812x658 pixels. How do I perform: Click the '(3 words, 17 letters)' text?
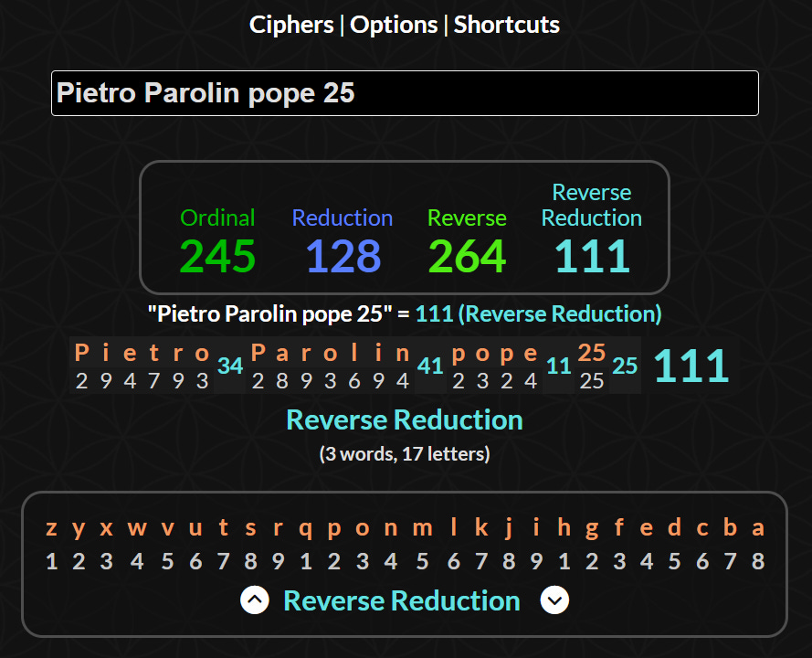click(x=405, y=454)
